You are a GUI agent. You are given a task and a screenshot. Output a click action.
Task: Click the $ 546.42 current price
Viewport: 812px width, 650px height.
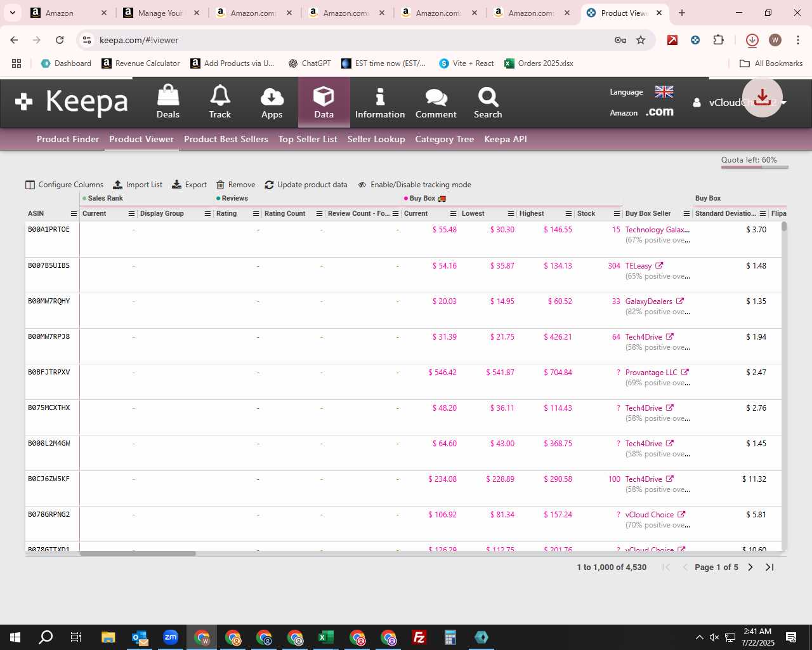[x=442, y=373]
